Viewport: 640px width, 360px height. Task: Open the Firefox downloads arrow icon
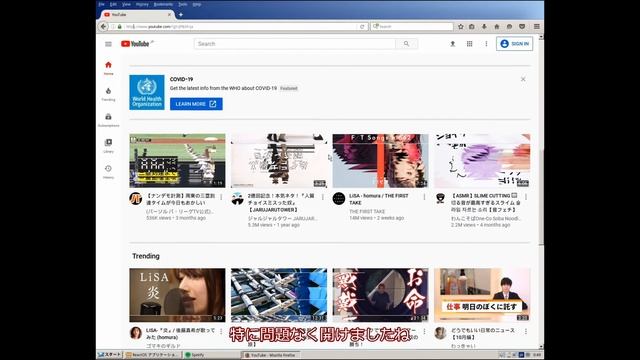[x=484, y=27]
